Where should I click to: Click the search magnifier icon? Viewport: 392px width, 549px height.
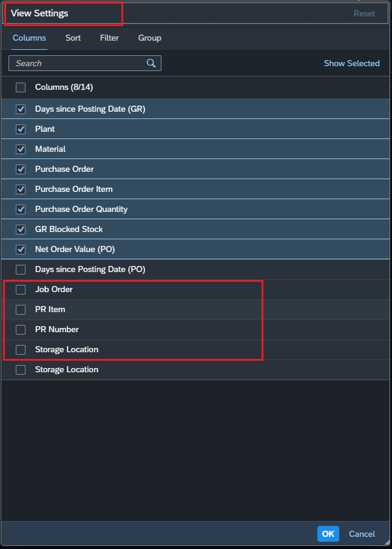(x=151, y=63)
